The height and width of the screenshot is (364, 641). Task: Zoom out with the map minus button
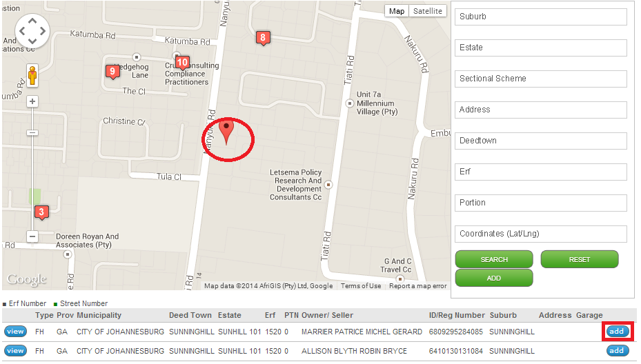click(x=32, y=236)
